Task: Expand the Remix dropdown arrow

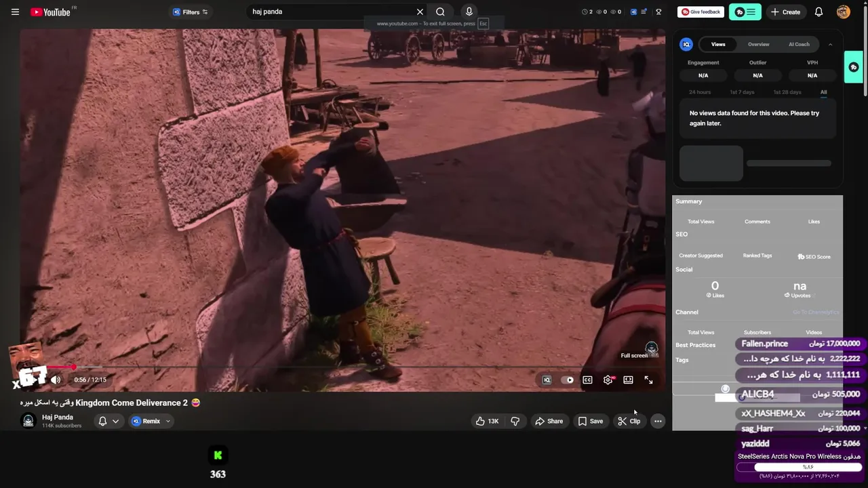Action: click(x=168, y=421)
